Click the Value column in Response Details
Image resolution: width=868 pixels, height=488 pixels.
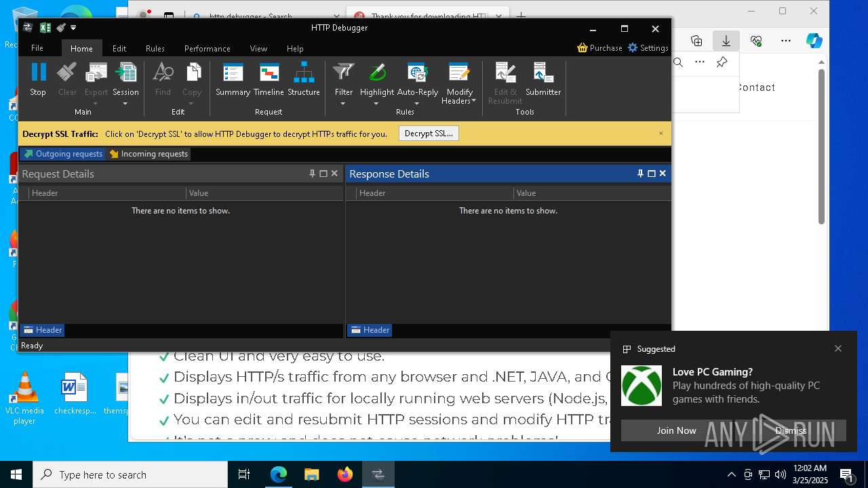[591, 193]
